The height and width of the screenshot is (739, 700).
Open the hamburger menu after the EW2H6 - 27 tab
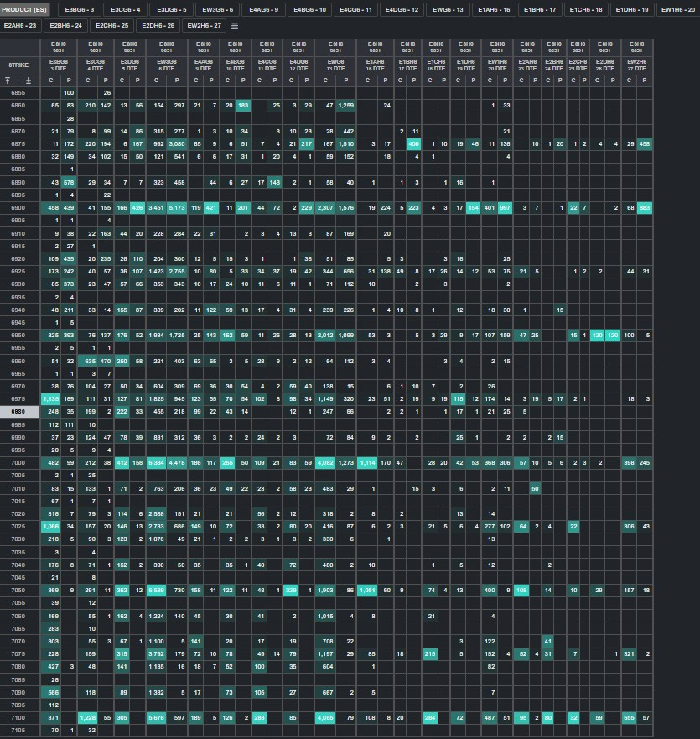(235, 26)
